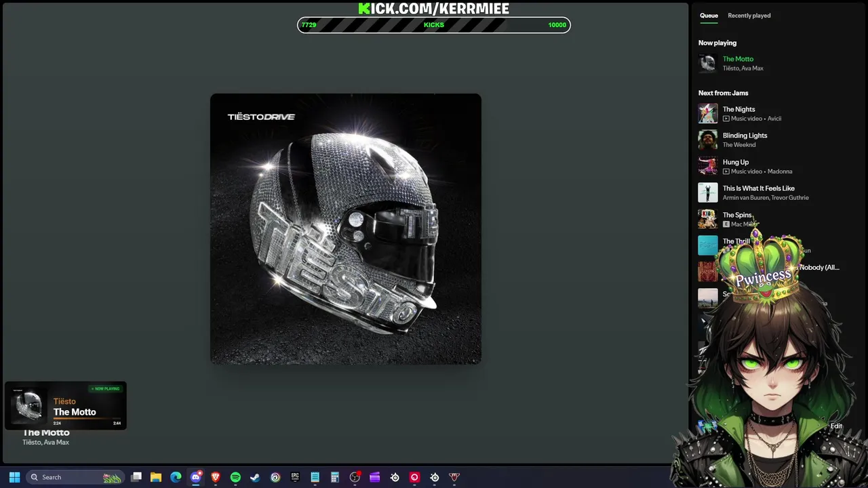Play Blinding Lights from the queue
868x488 pixels.
point(745,136)
